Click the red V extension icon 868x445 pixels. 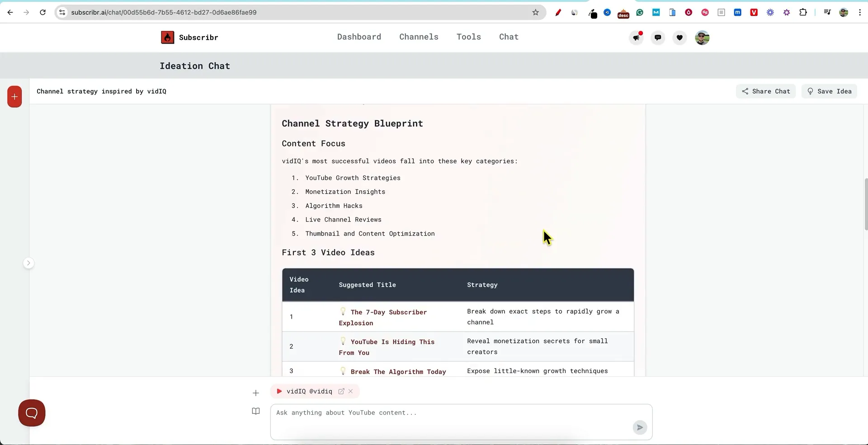754,12
